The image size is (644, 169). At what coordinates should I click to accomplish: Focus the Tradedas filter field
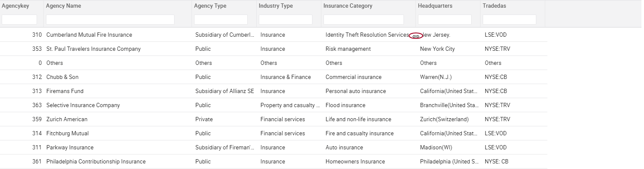(x=509, y=20)
